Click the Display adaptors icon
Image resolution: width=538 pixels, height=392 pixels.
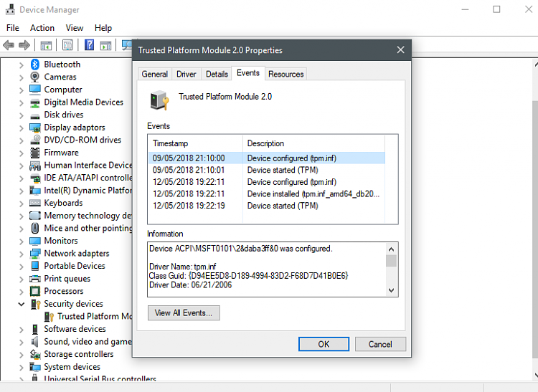coord(34,128)
